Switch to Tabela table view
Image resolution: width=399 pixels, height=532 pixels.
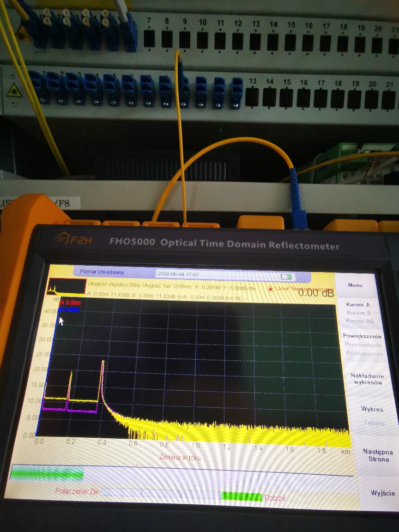(x=374, y=423)
